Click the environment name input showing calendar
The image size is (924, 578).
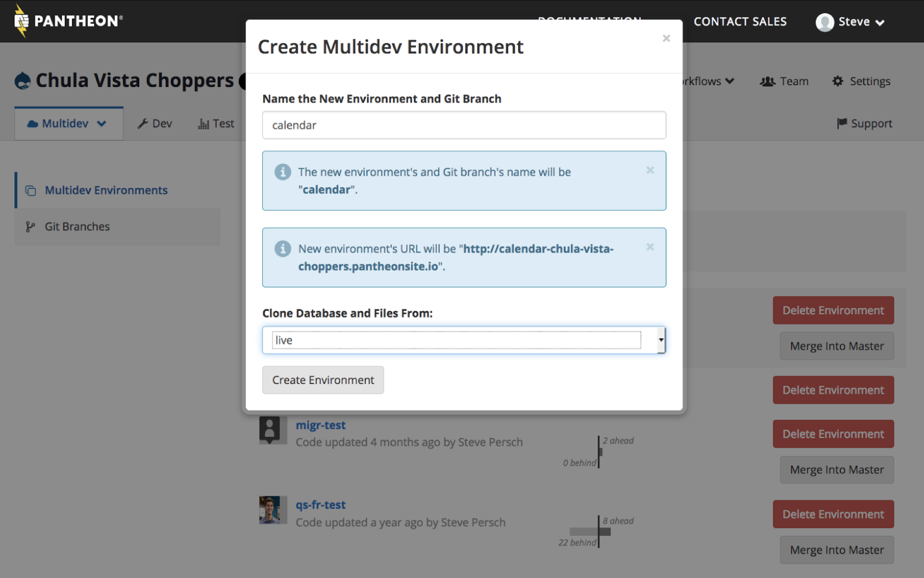464,125
